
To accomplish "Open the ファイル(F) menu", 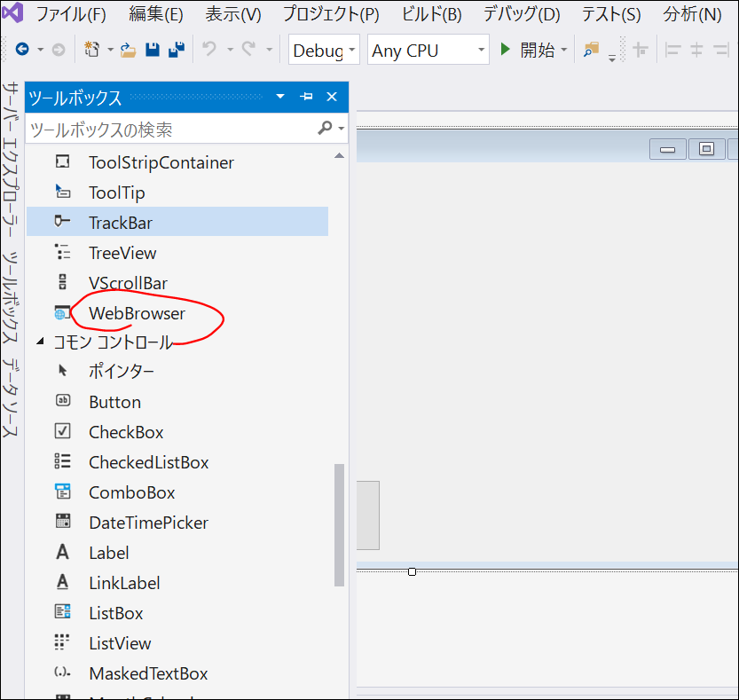I will coord(72,14).
